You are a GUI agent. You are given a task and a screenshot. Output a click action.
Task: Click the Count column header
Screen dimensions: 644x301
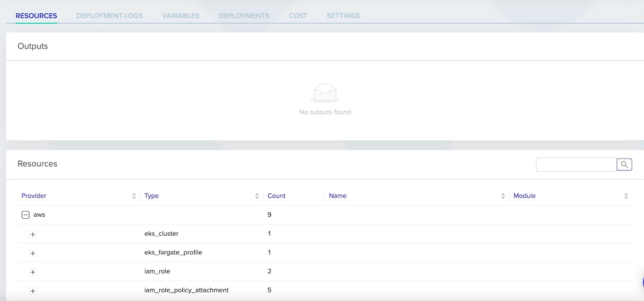(277, 196)
